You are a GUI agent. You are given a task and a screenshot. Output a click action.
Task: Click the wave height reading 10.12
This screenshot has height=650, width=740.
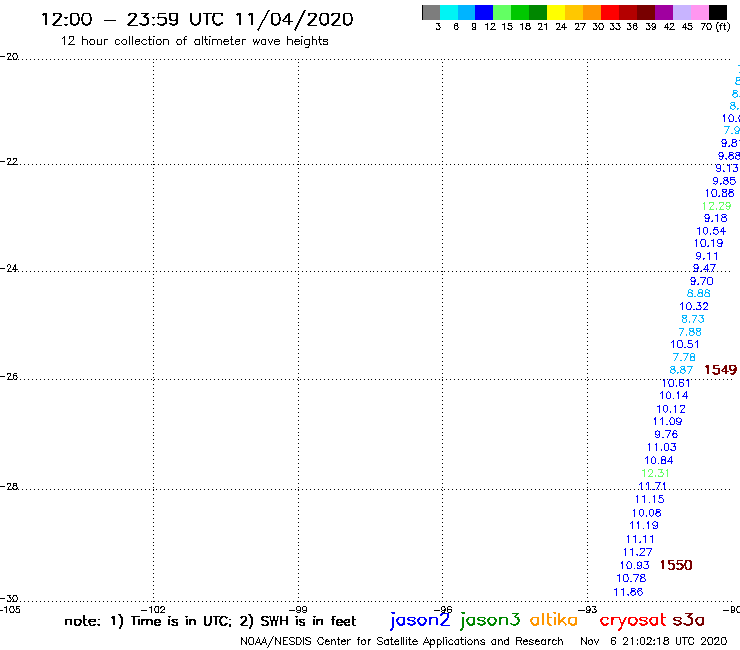pos(671,409)
